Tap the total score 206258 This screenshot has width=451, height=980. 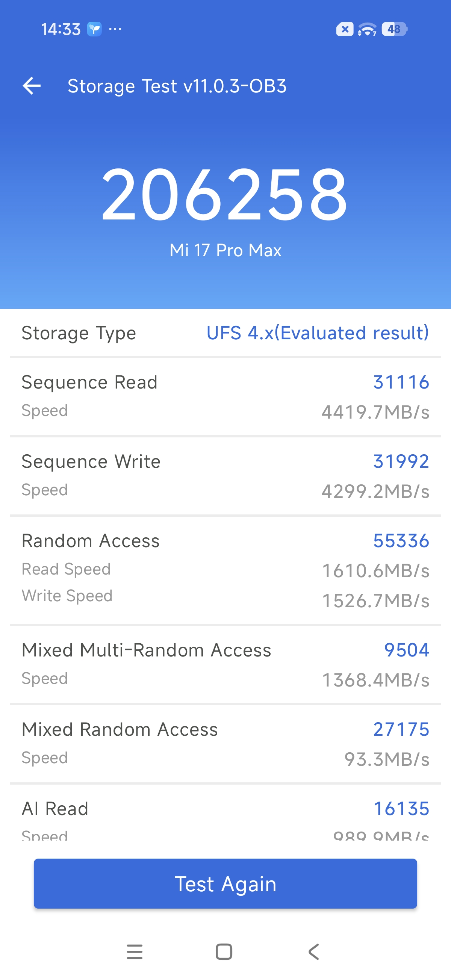click(x=224, y=195)
